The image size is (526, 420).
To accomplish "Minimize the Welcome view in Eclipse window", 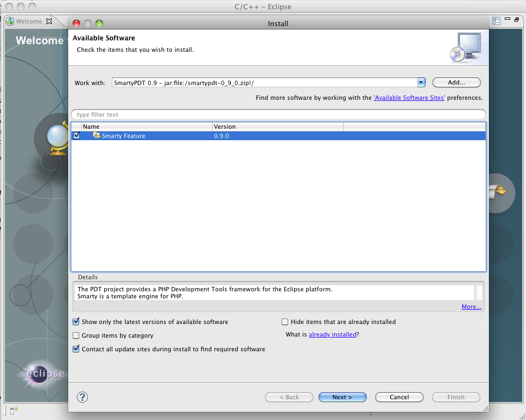I will click(507, 19).
